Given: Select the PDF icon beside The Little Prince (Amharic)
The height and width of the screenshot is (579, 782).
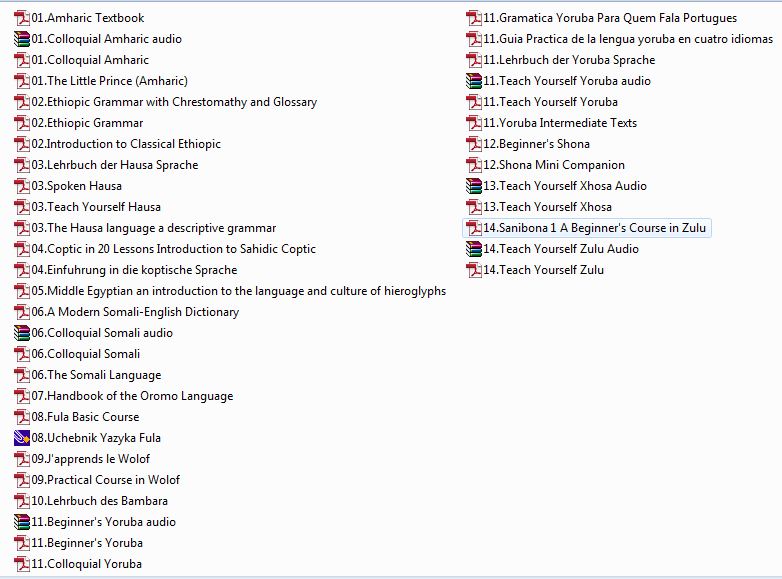Looking at the screenshot, I should (22, 81).
